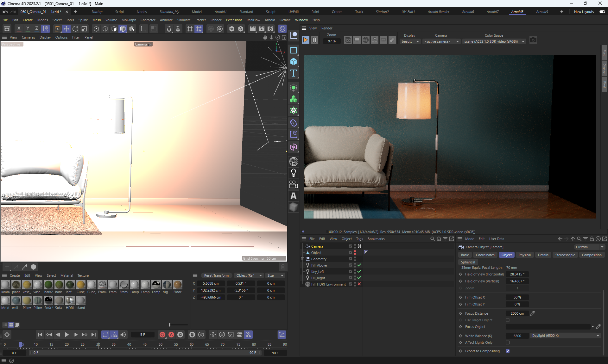The width and height of the screenshot is (608, 364).
Task: Open the Display beauty dropdown
Action: (x=410, y=41)
